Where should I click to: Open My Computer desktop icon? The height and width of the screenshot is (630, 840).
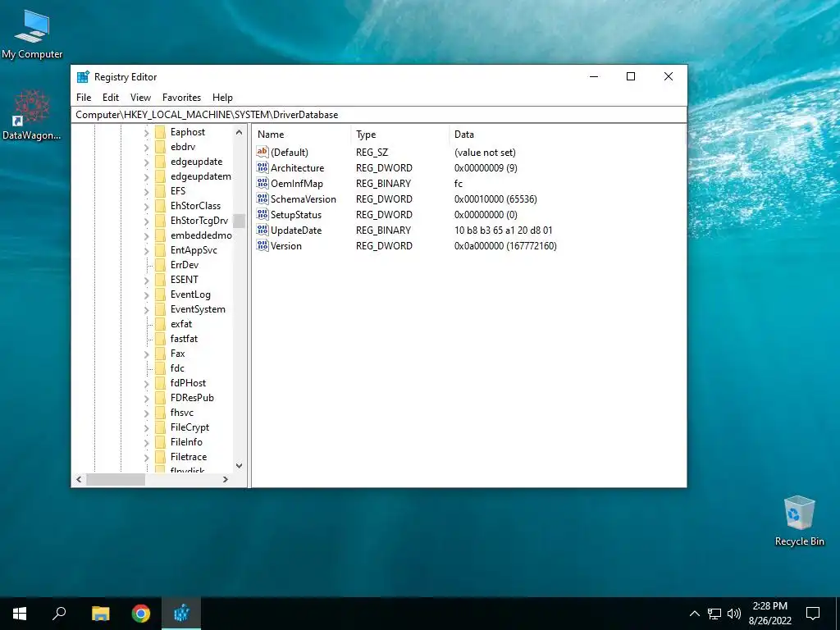[x=32, y=34]
